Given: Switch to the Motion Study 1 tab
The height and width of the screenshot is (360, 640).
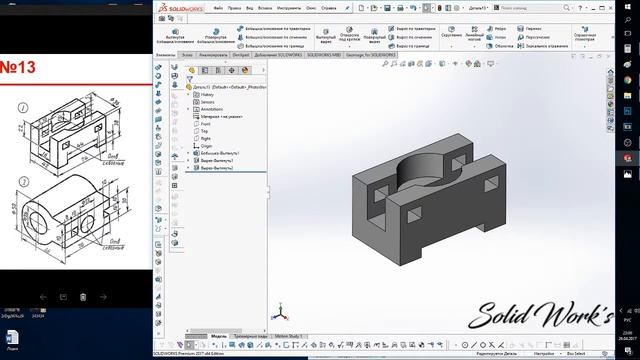Looking at the screenshot, I should point(289,336).
